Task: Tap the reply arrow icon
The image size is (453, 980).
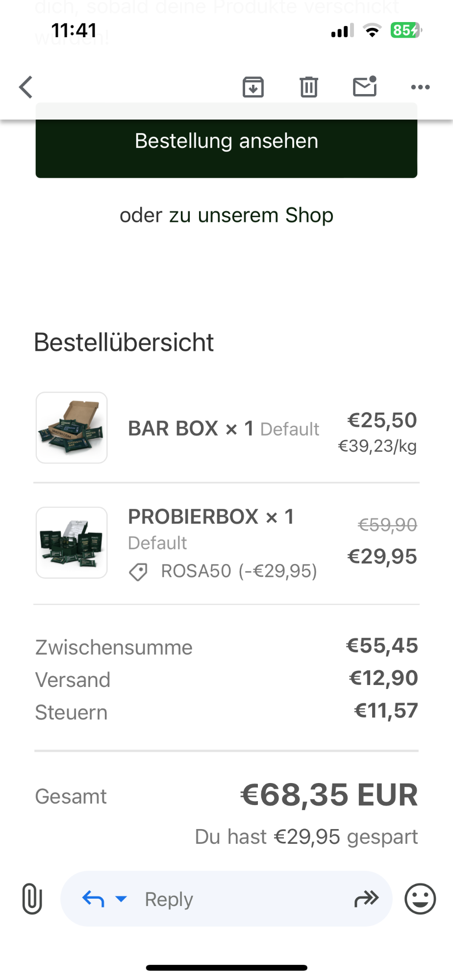Action: tap(93, 899)
